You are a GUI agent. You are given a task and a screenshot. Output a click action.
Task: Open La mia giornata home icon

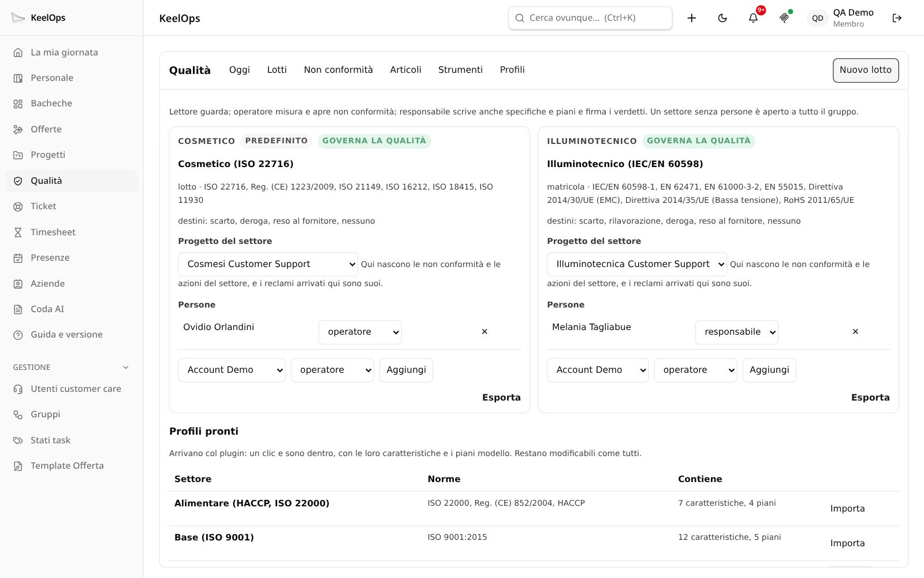[18, 53]
